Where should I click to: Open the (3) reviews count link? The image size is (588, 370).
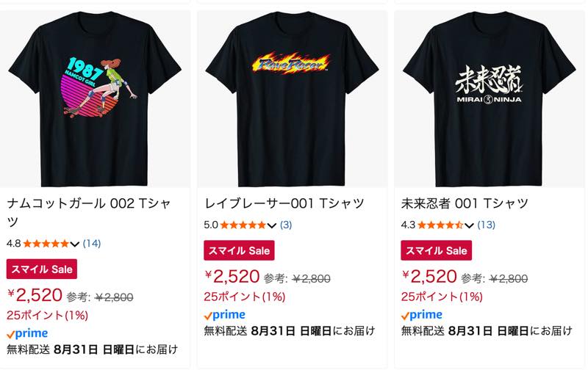tap(286, 225)
